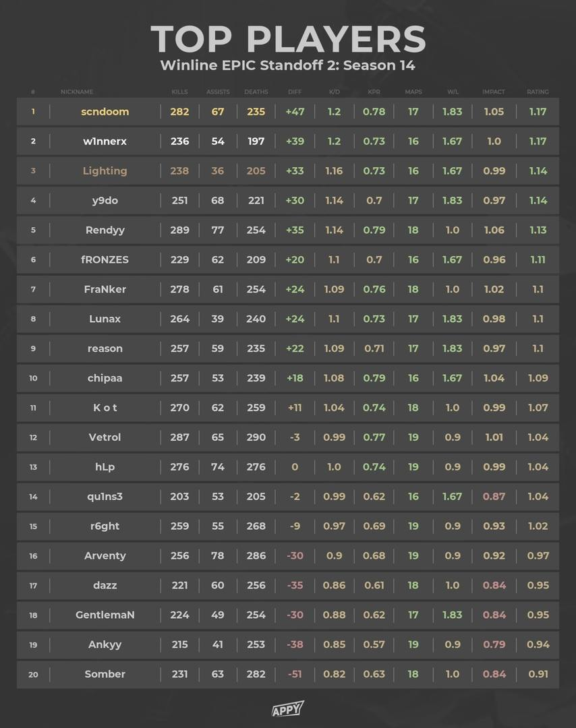Click the KPR column header
This screenshot has width=576, height=728.
point(374,92)
